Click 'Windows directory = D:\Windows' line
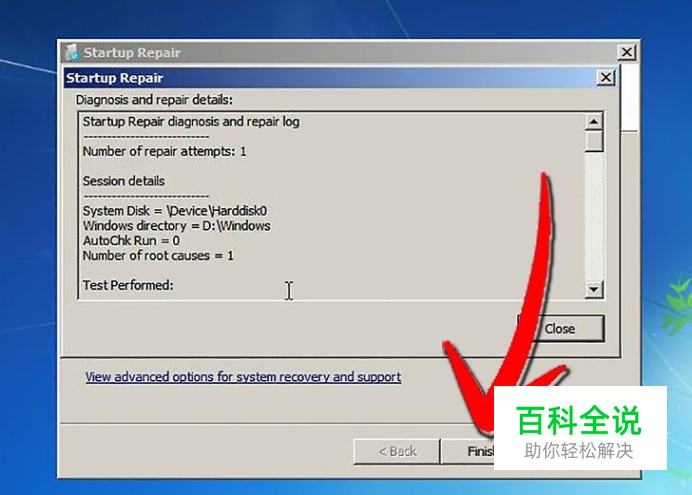 pos(177,226)
